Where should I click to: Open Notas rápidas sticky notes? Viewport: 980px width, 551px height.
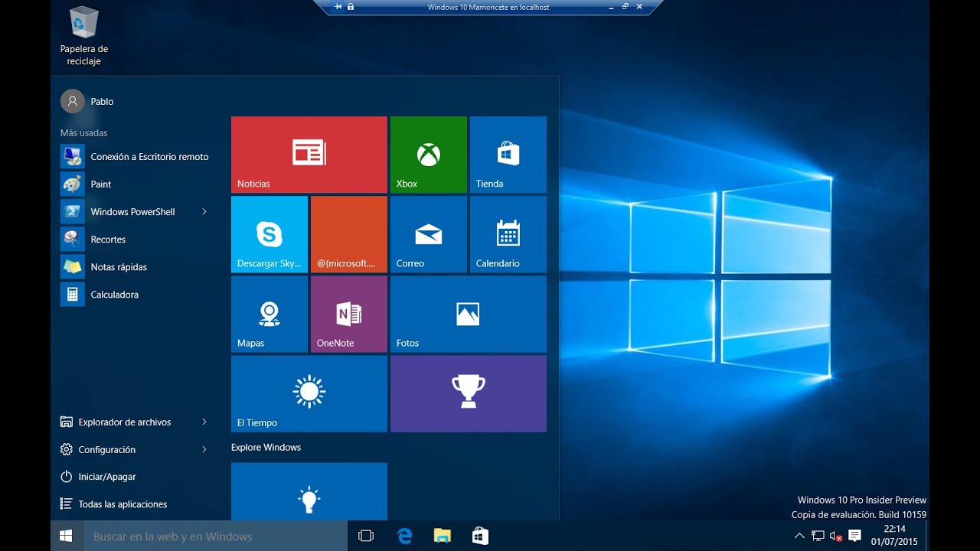tap(135, 267)
